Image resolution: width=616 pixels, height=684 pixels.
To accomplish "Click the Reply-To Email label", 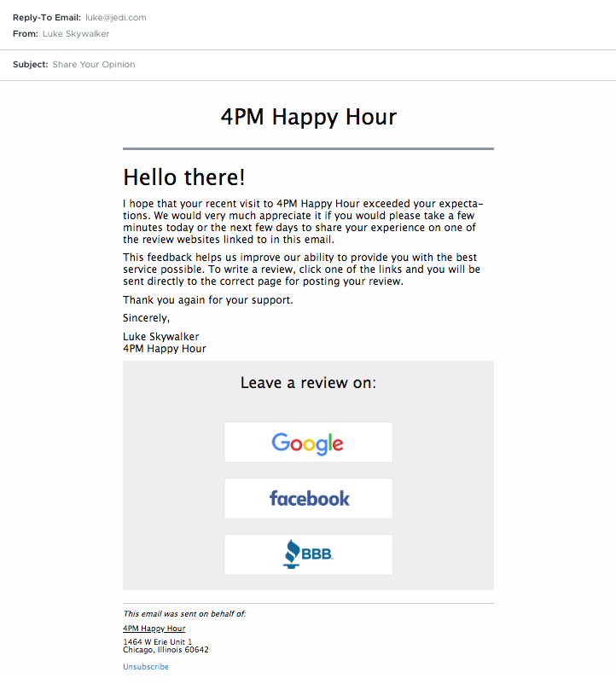I will click(47, 17).
